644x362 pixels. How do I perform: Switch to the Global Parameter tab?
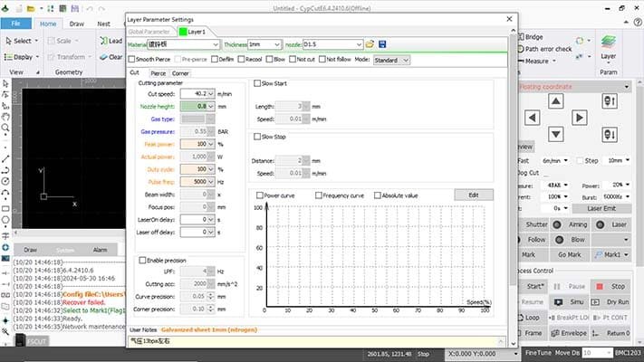point(149,32)
